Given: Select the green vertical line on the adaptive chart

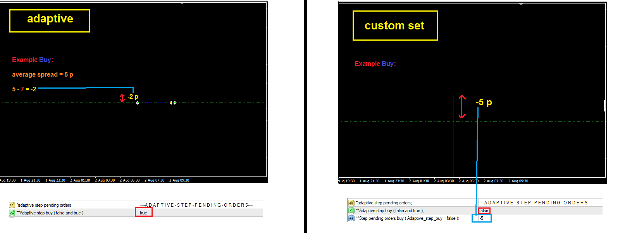Looking at the screenshot, I should point(114,135).
